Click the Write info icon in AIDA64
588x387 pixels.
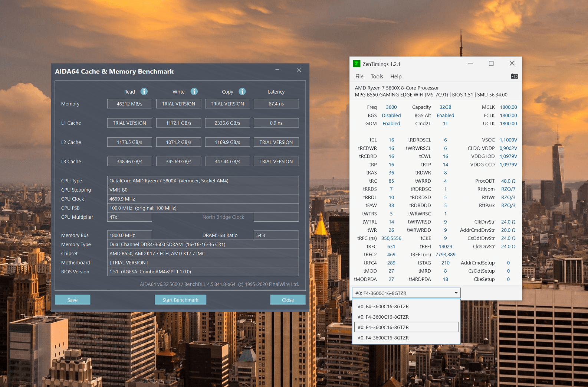click(194, 91)
